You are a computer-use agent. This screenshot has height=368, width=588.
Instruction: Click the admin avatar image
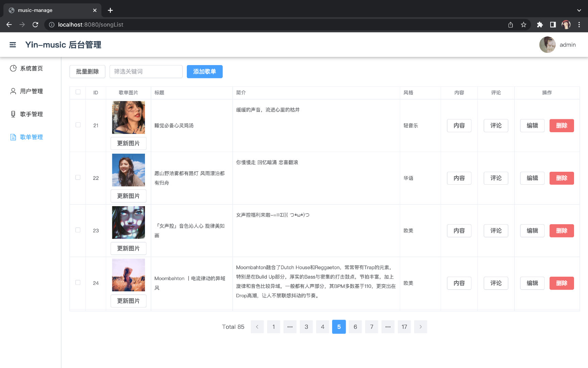(x=547, y=45)
